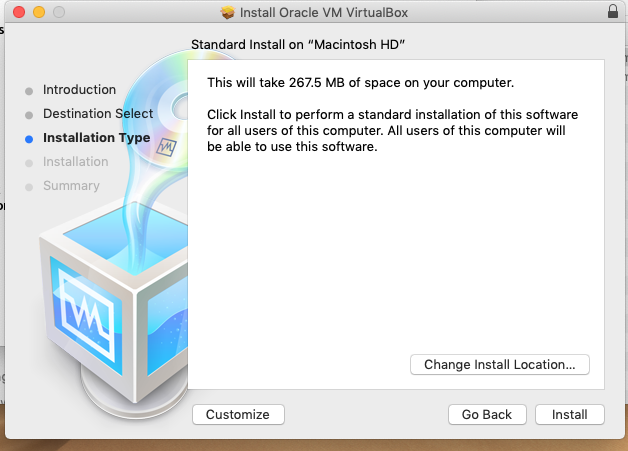The width and height of the screenshot is (628, 451).
Task: Click the package icon in window title
Action: click(227, 12)
